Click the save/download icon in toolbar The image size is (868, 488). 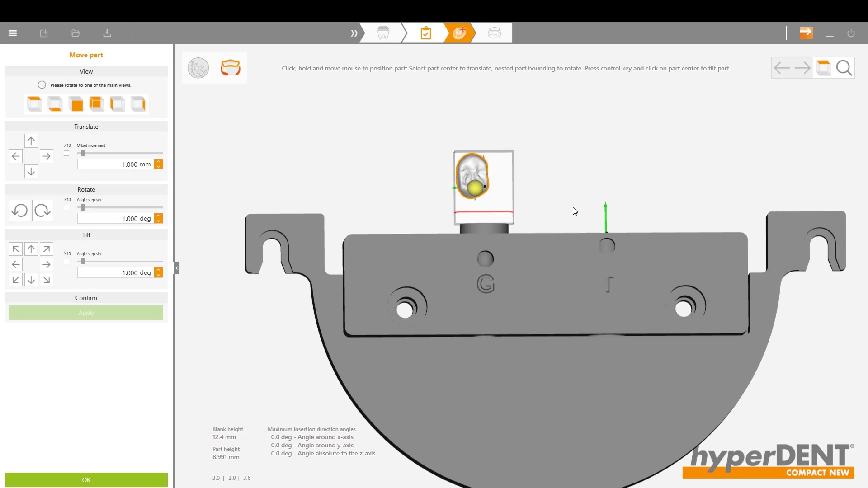(107, 33)
